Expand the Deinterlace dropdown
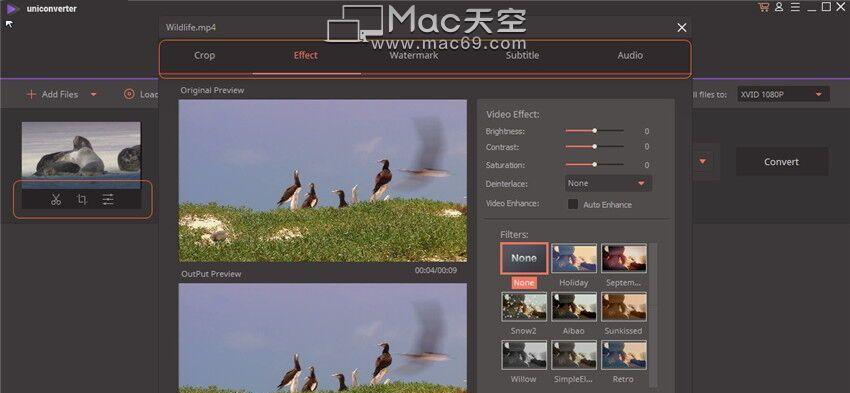This screenshot has width=850, height=393. [x=608, y=183]
